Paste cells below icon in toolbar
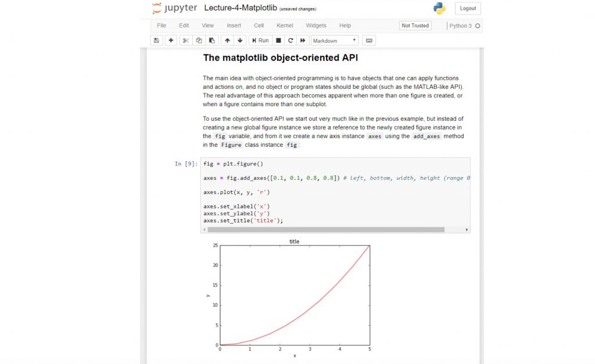Viewport: 595px width, 364px height. 212,41
